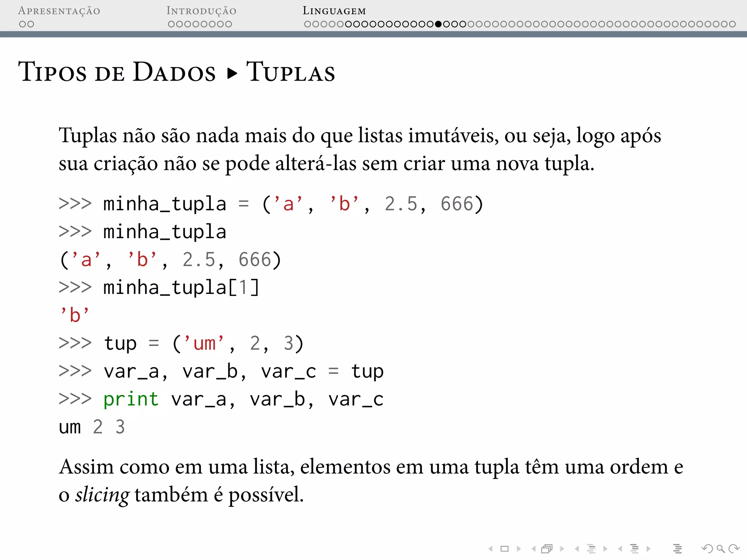747x560 pixels.
Task: Click the presentation/appendix lines icon
Action: coord(677,549)
